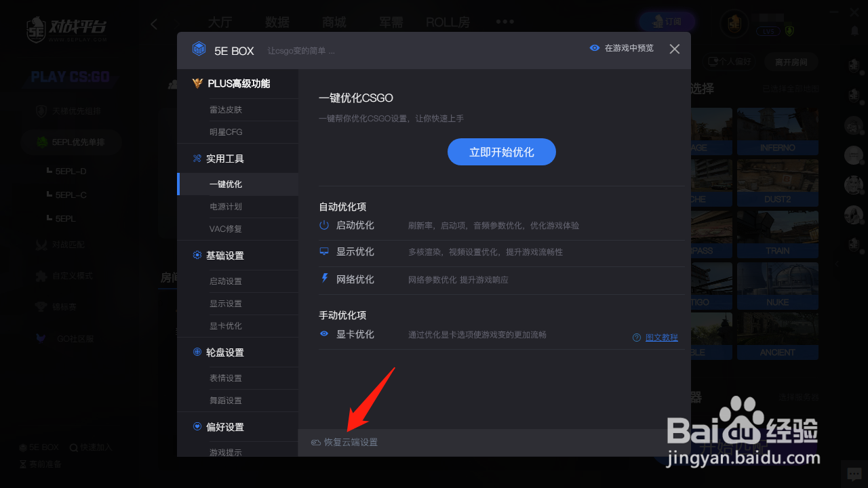Switch to 军需 tab in main window
This screenshot has height=488, width=868.
click(x=391, y=22)
